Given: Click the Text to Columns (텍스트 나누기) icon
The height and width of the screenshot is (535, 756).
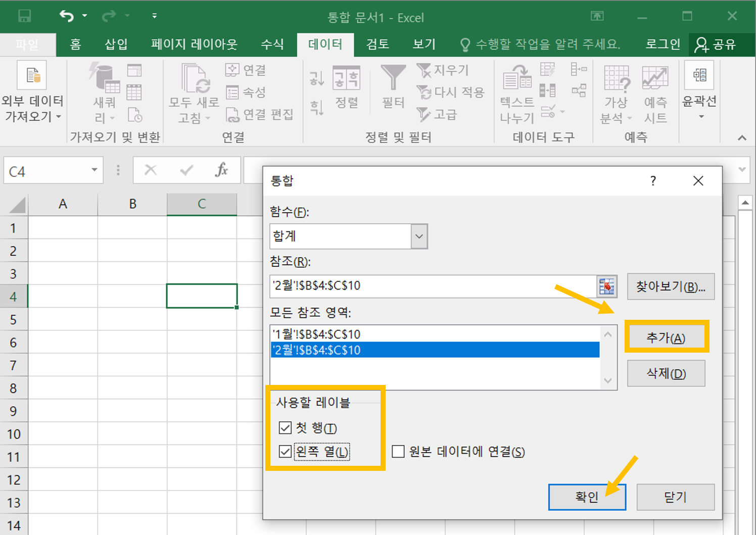Looking at the screenshot, I should [x=517, y=79].
